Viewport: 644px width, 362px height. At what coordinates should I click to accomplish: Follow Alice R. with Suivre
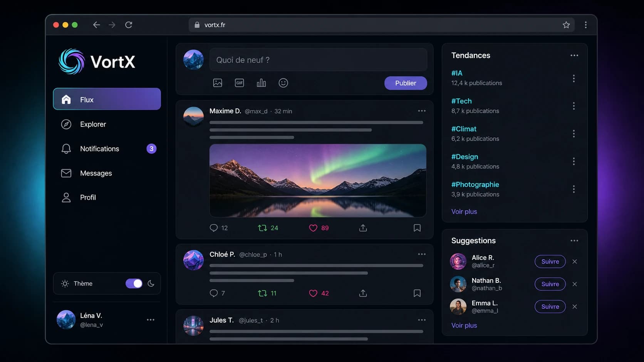pyautogui.click(x=550, y=262)
